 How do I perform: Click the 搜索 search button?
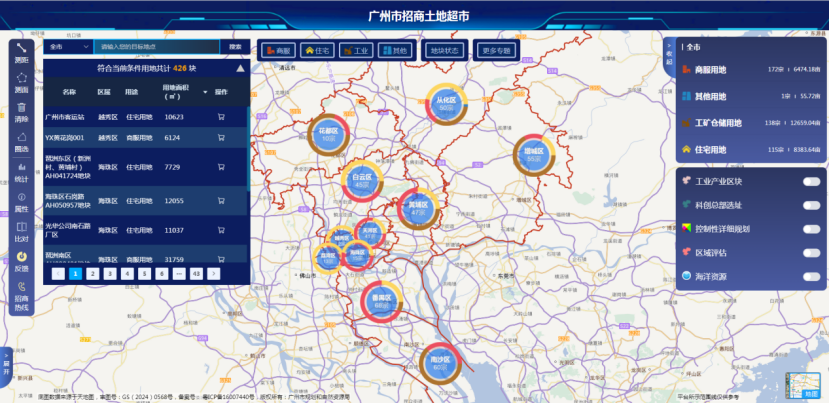click(235, 46)
